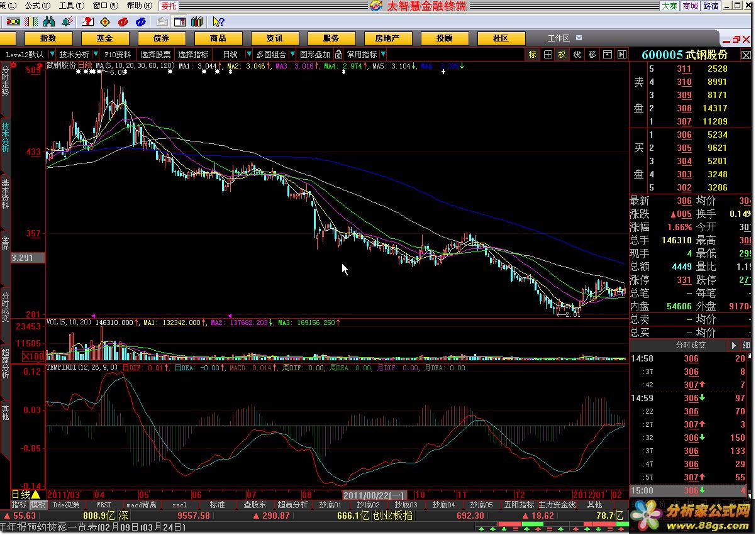
Task: Open the 工具 menu
Action: (x=70, y=6)
